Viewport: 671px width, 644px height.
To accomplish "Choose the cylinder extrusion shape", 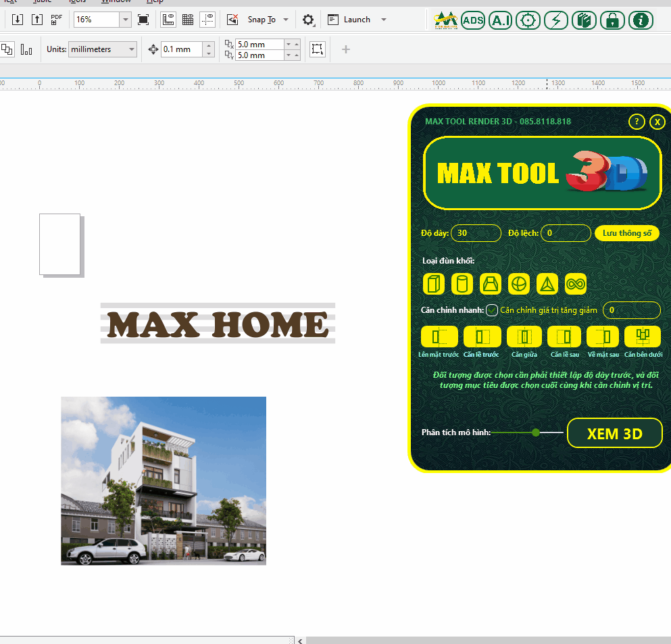I will click(x=462, y=284).
